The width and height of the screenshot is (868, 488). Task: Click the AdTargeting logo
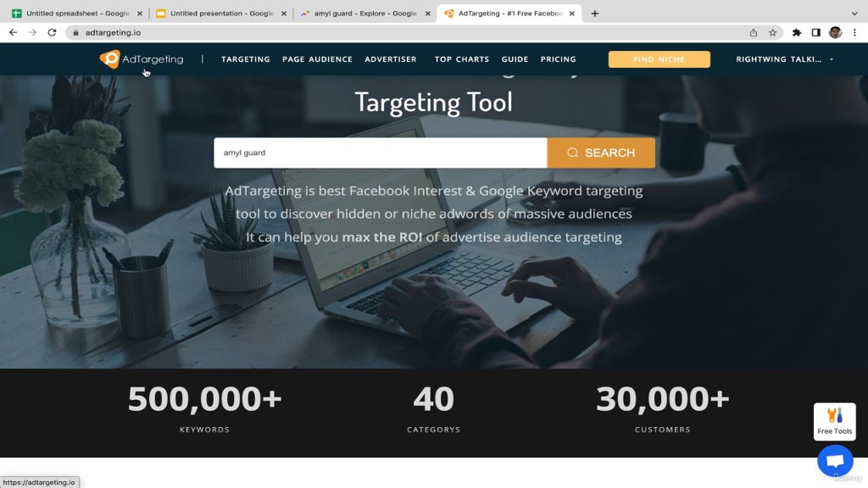(x=142, y=59)
